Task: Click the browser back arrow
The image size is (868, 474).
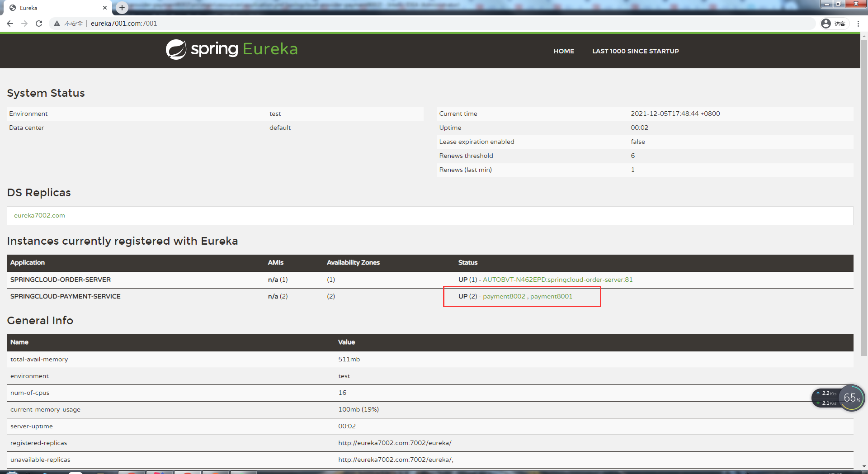Action: coord(10,24)
